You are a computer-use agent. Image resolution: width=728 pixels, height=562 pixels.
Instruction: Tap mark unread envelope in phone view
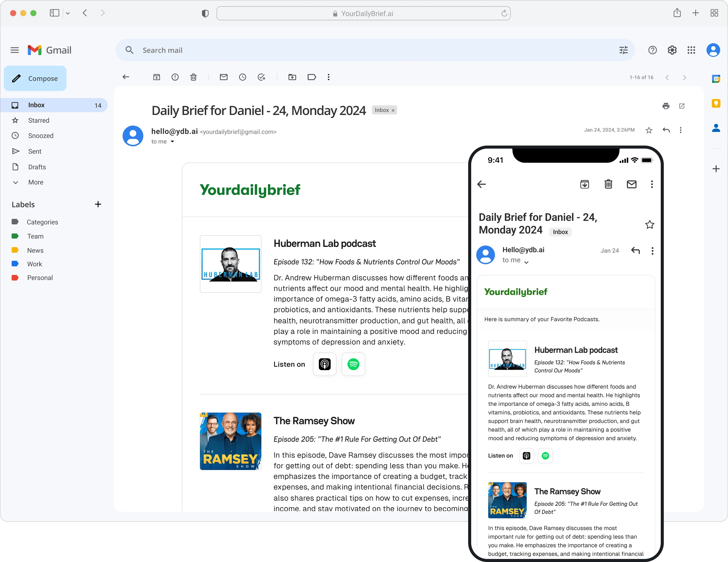[632, 184]
